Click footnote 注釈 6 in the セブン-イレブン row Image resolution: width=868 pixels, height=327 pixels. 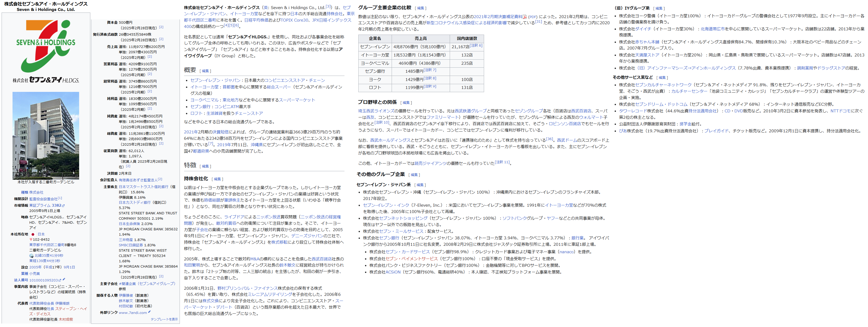tap(476, 46)
